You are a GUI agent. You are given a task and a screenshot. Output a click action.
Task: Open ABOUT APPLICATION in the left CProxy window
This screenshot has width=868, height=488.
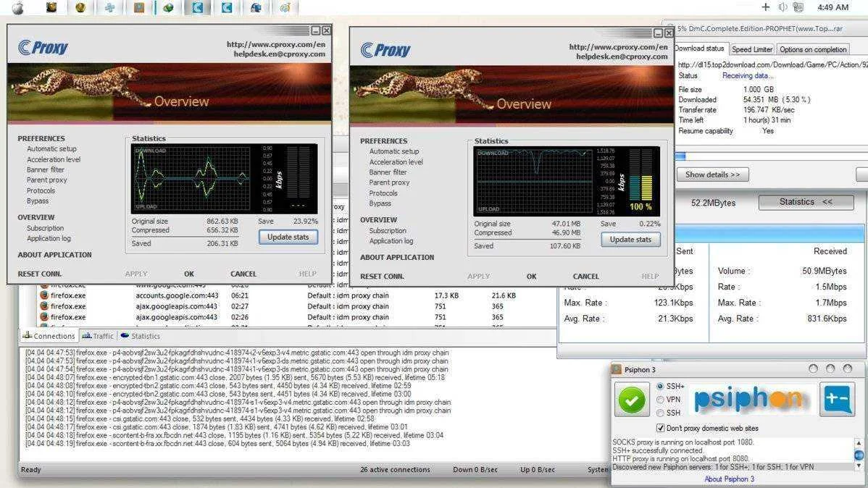coord(55,255)
